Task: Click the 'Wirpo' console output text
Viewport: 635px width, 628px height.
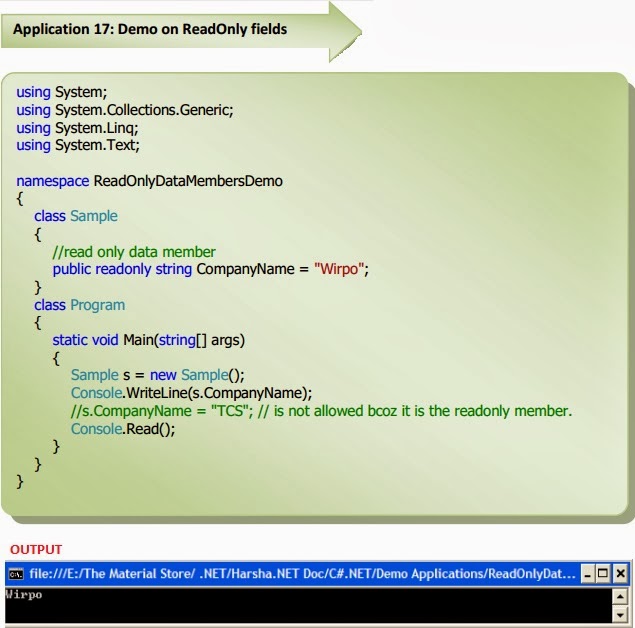Action: pyautogui.click(x=23, y=594)
